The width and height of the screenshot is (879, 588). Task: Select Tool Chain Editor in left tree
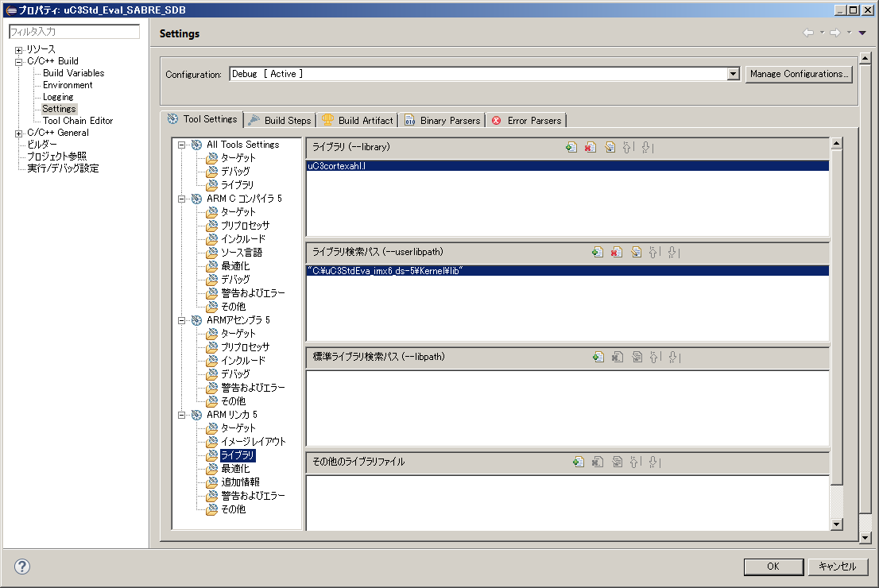(x=78, y=121)
